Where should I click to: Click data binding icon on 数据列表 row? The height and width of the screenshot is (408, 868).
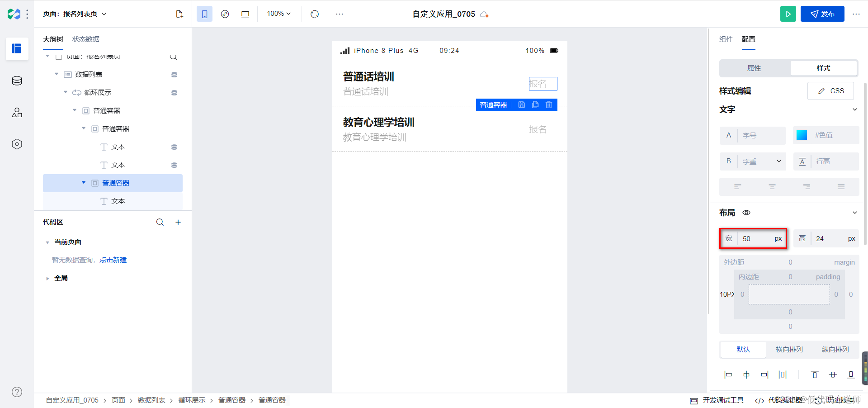pyautogui.click(x=174, y=75)
